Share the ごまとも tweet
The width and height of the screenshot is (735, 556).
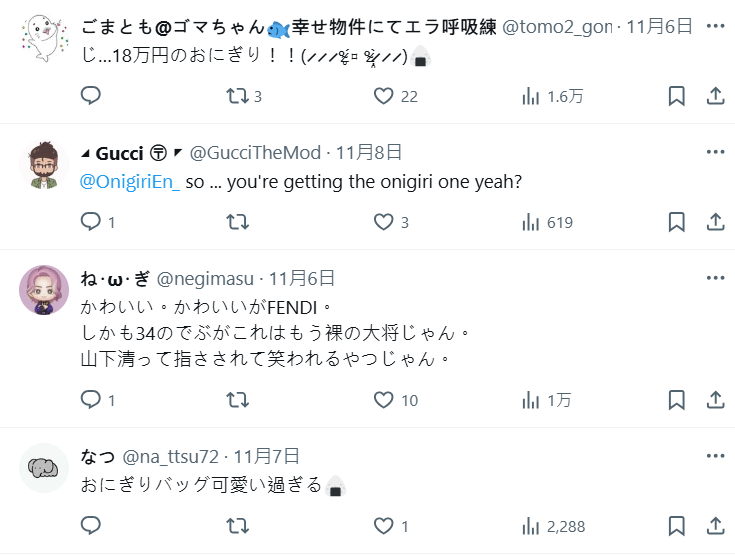point(715,96)
